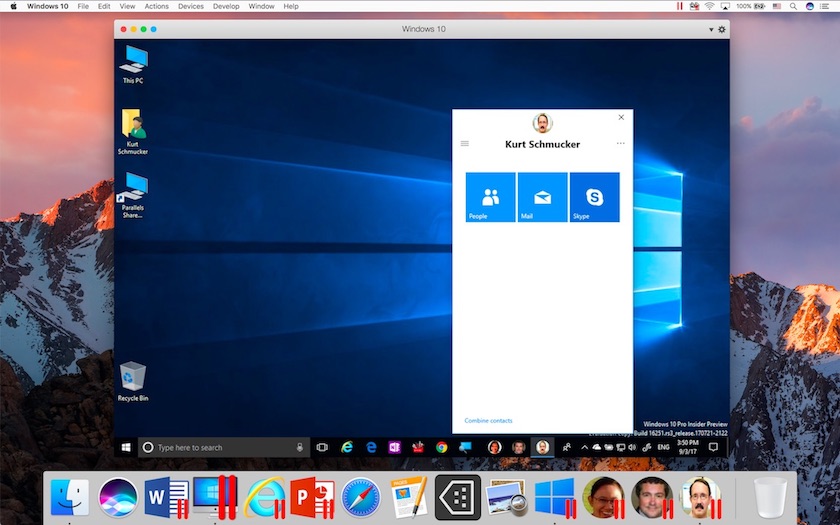
Task: Click the People icon in system tray
Action: tap(566, 447)
